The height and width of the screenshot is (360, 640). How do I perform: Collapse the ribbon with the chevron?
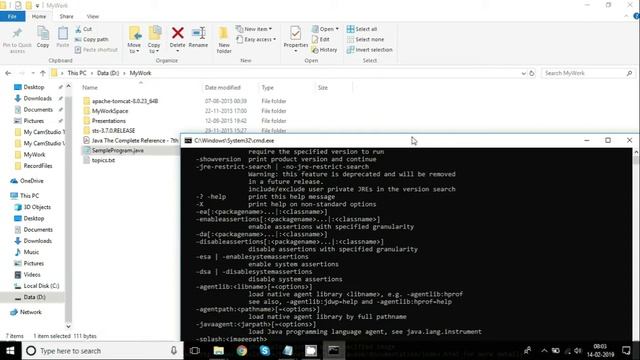pos(626,16)
